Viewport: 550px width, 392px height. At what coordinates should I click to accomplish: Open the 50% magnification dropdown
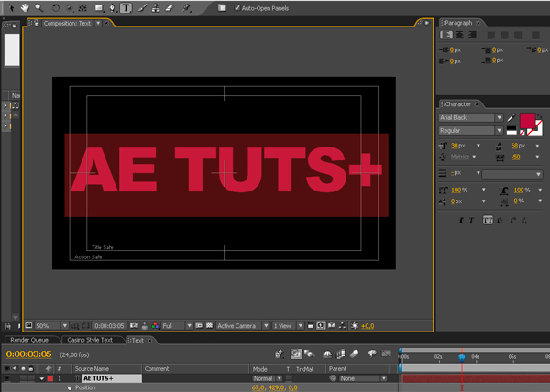pos(64,326)
